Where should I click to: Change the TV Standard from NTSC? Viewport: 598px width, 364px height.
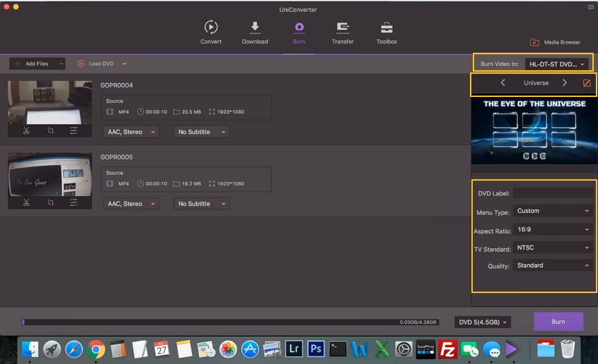coord(553,247)
